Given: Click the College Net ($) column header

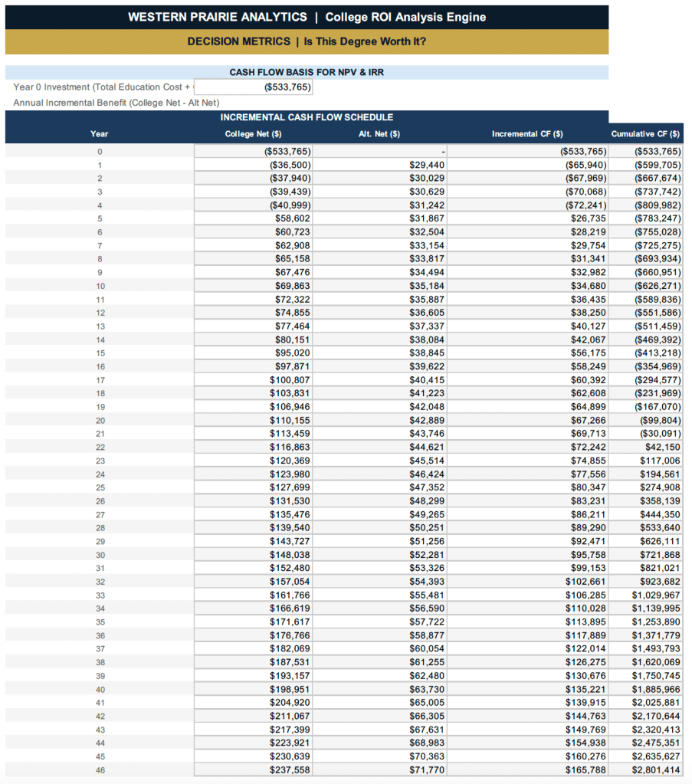Looking at the screenshot, I should pos(253,134).
